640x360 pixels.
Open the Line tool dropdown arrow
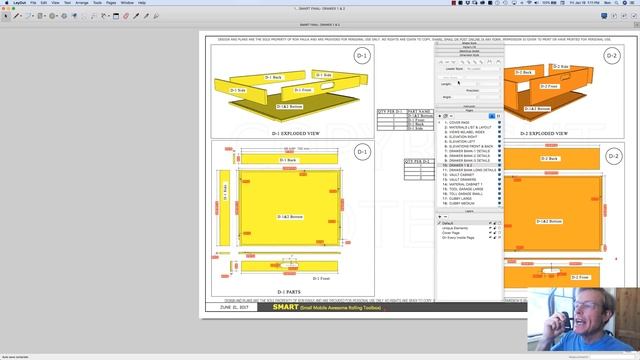21,16
